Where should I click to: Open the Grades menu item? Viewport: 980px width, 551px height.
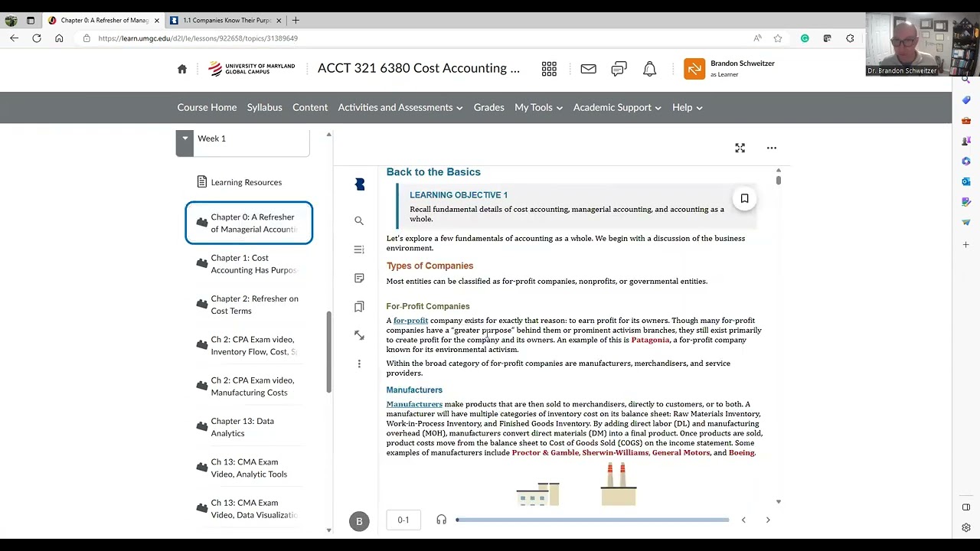click(x=488, y=108)
